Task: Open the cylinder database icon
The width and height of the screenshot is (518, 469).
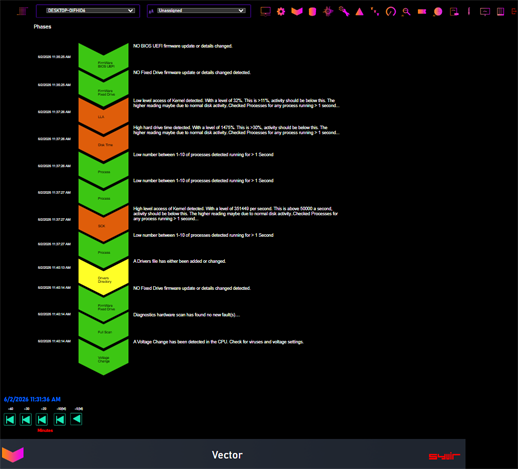Action: click(312, 12)
